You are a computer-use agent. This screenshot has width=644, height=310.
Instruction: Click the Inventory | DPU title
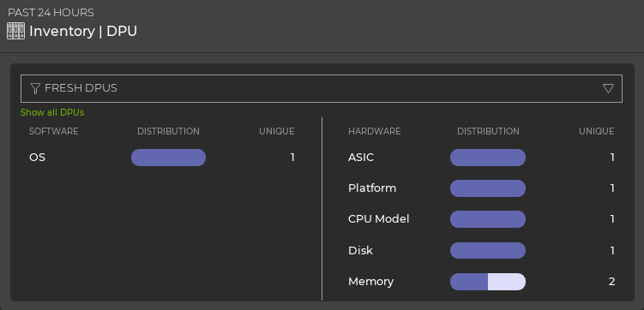[x=83, y=31]
